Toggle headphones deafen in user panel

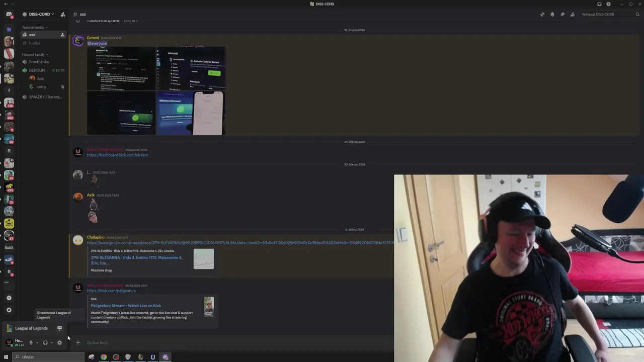[x=45, y=342]
